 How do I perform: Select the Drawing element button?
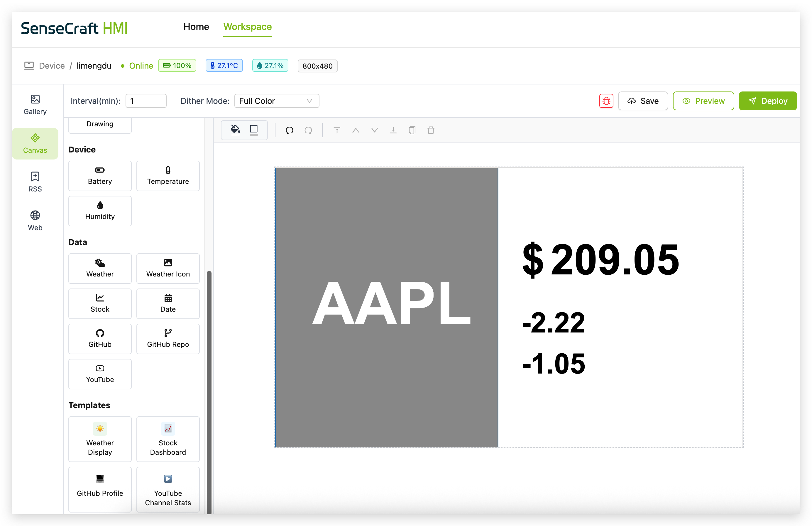pyautogui.click(x=100, y=125)
